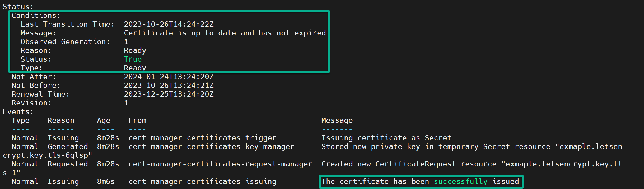Click cert-manager-certificates-trigger source text
This screenshot has width=644, height=189.
(202, 138)
